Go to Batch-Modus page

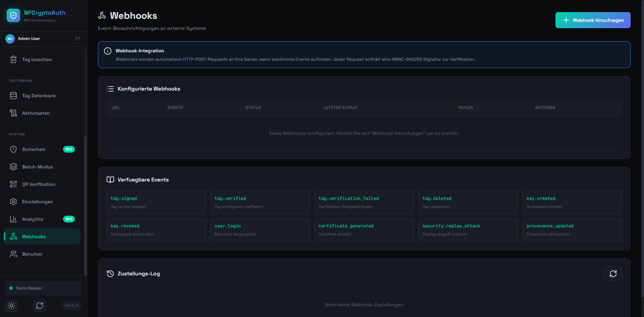pos(38,167)
